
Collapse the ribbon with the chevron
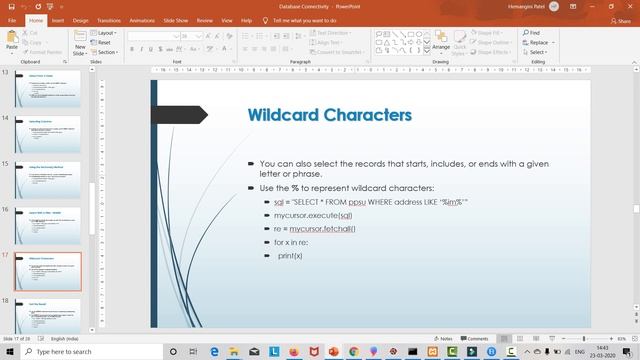634,62
